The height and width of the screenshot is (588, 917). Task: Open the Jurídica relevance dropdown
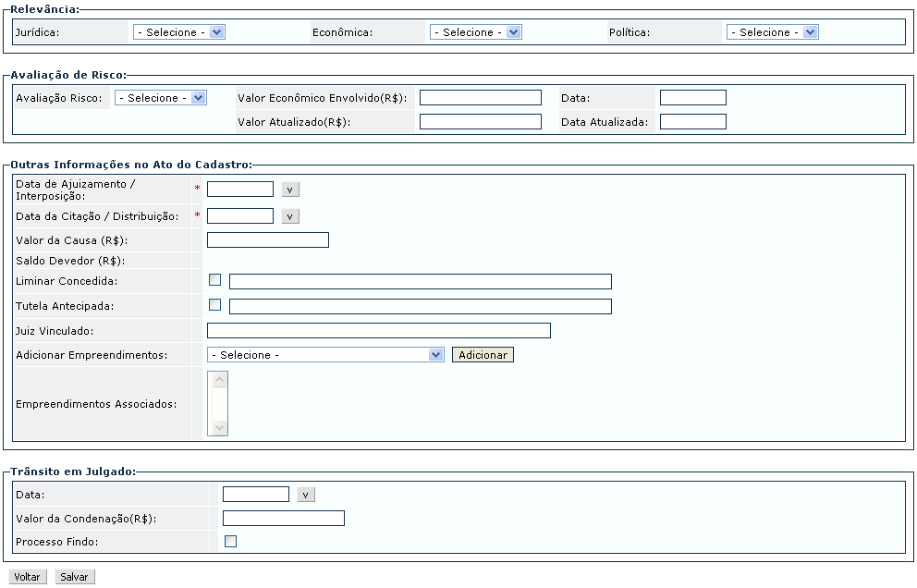coord(179,32)
